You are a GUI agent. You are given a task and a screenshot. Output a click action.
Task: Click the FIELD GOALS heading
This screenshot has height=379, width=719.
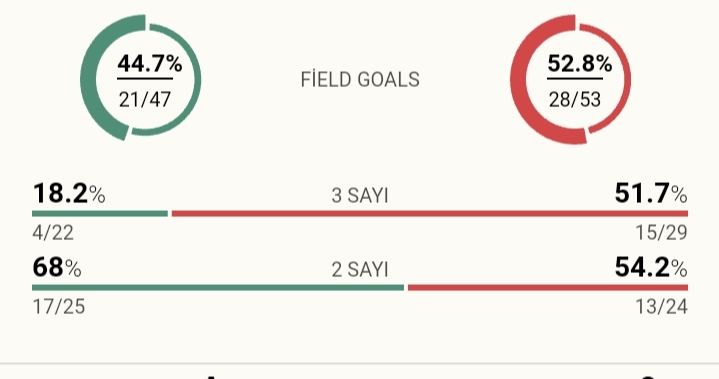click(x=360, y=80)
